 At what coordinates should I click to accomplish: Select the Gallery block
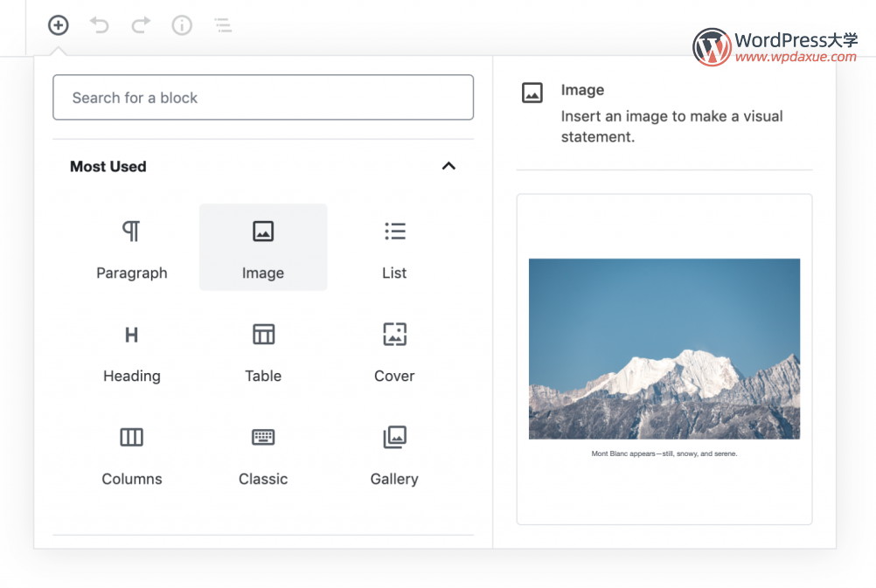[x=394, y=454]
